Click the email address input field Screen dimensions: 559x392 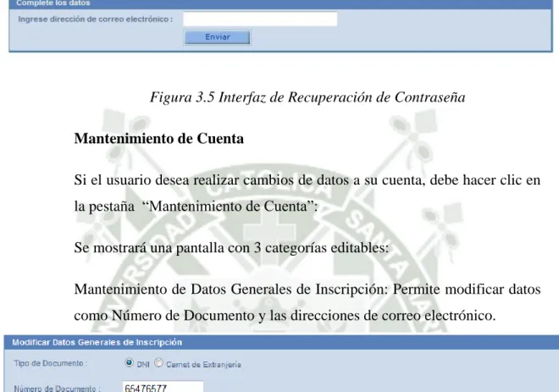pyautogui.click(x=260, y=19)
